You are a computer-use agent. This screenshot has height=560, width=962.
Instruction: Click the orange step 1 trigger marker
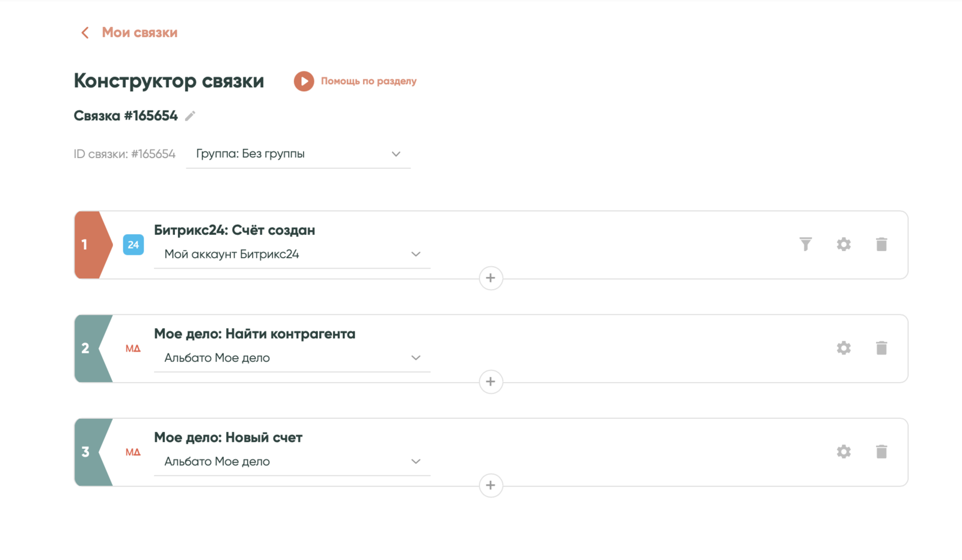click(90, 245)
